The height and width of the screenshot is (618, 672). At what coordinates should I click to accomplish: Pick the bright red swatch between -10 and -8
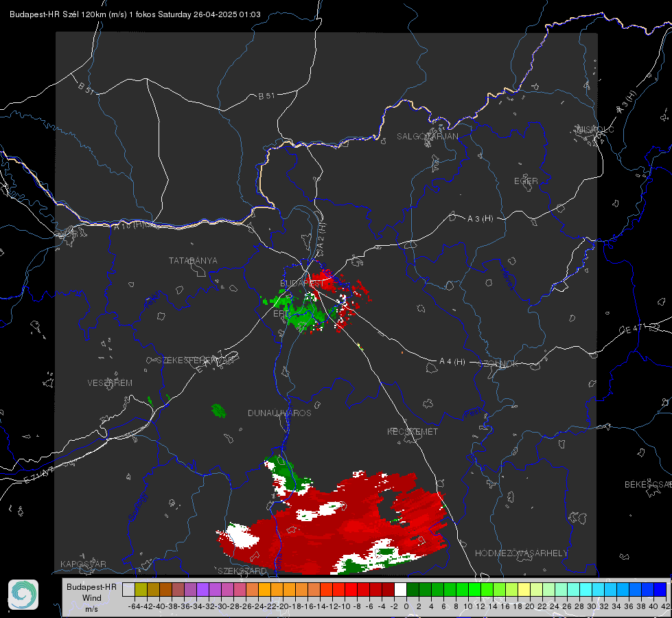click(351, 589)
